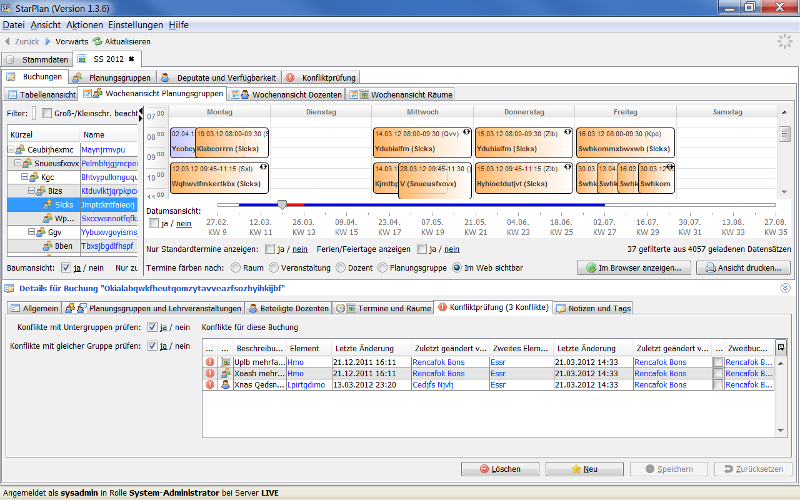Click the column chooser icon at conflict table corner
The height and width of the screenshot is (500, 800).
coord(781,348)
